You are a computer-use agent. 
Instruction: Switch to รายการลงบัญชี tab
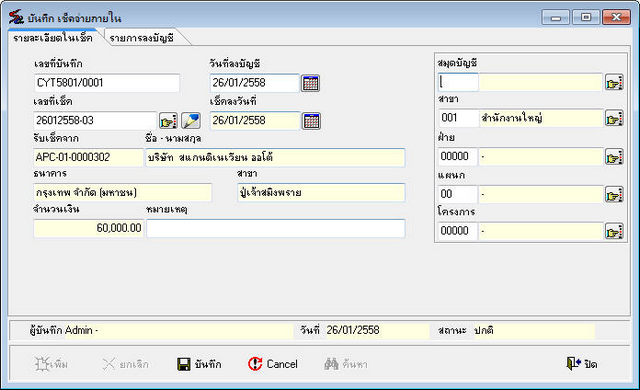point(142,38)
